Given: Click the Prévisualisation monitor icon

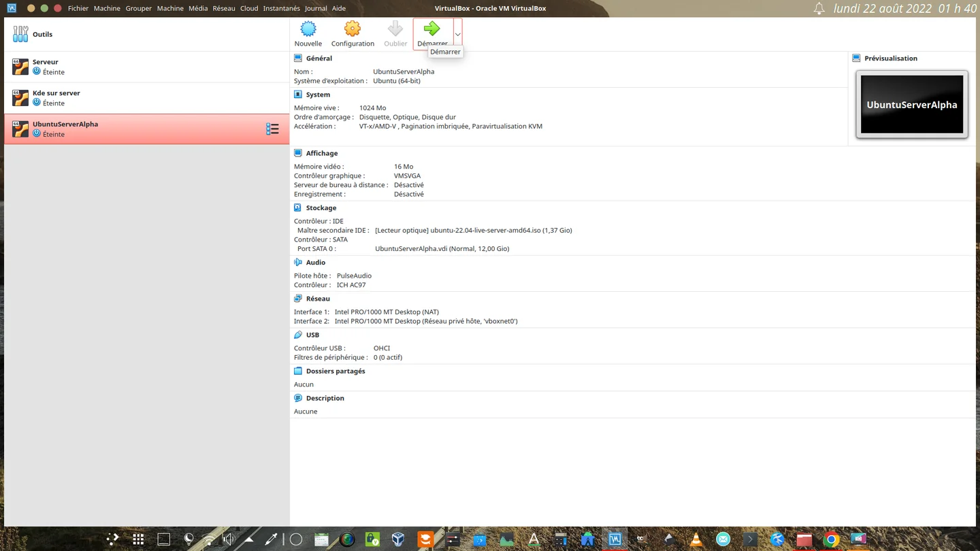Looking at the screenshot, I should pyautogui.click(x=856, y=59).
